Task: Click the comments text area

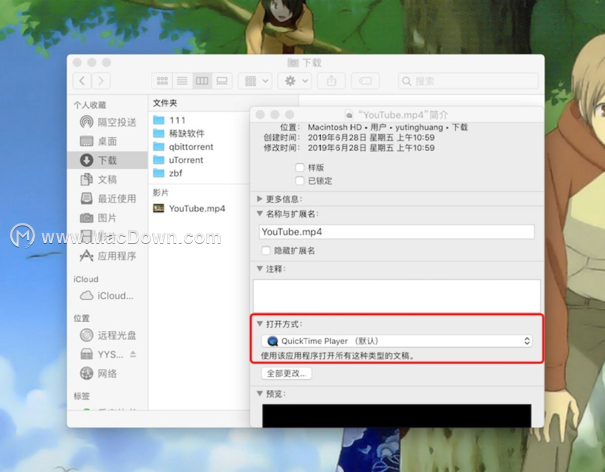Action: pos(397,296)
